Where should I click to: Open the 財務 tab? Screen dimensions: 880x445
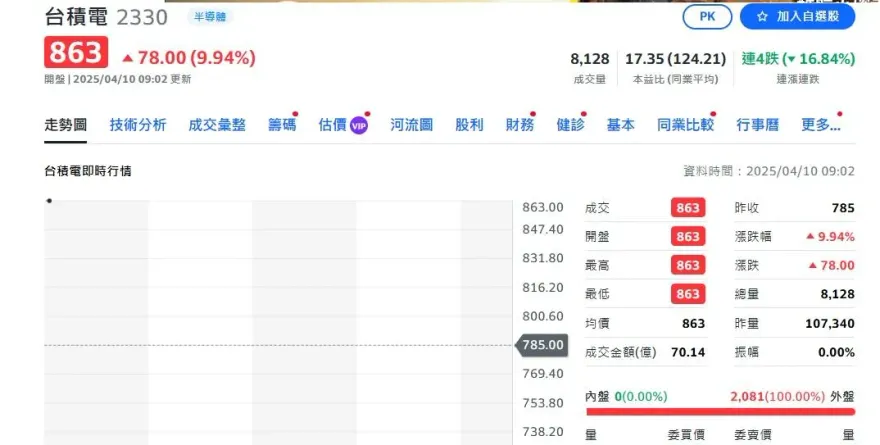(x=519, y=125)
